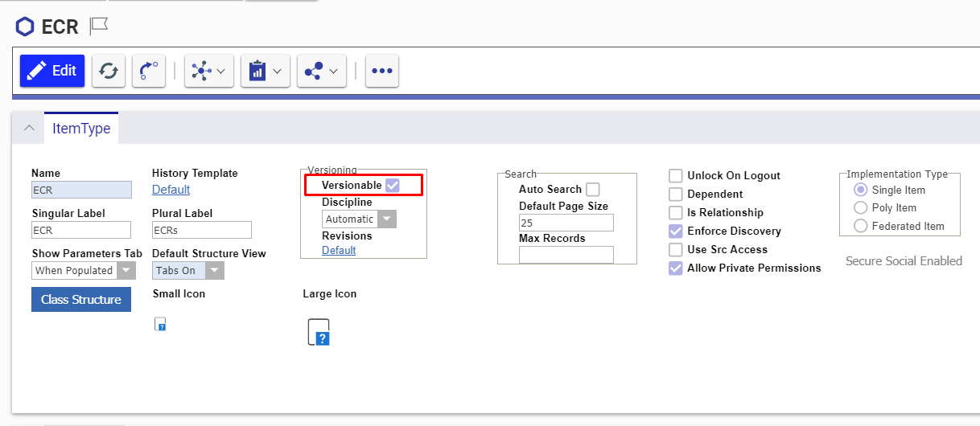Open the Default Structure View dropdown
The image size is (980, 426).
pos(215,271)
